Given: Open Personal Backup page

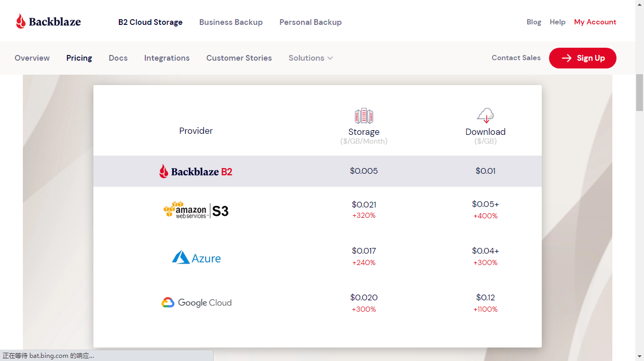Looking at the screenshot, I should click(x=310, y=22).
